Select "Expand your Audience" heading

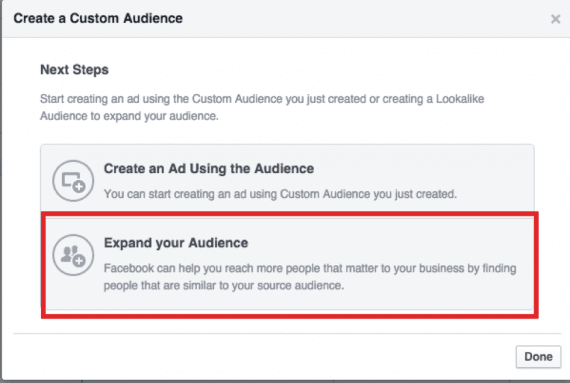(x=176, y=243)
